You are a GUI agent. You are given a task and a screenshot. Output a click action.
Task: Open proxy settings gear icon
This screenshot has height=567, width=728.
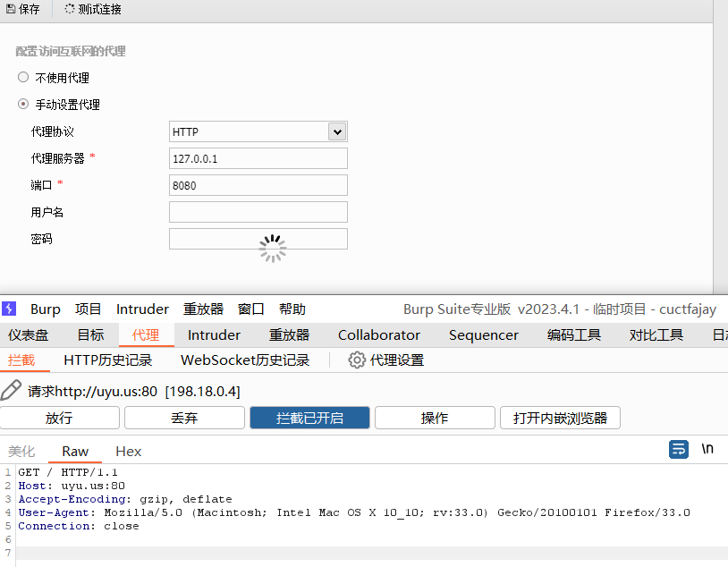[357, 360]
